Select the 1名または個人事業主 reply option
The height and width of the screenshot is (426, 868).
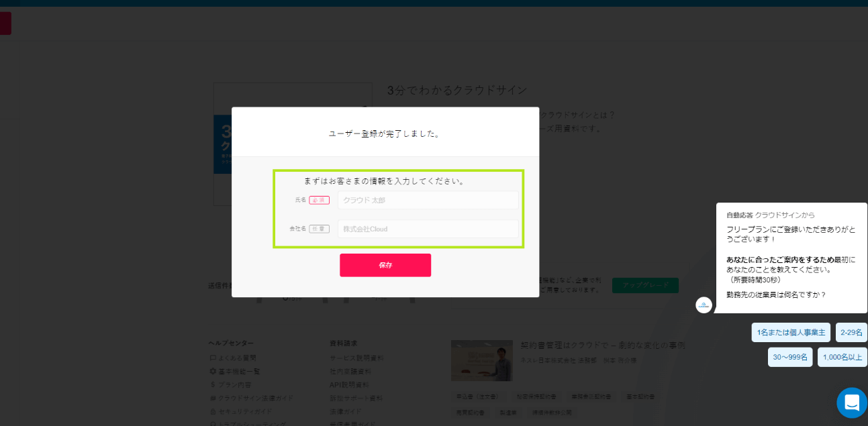click(790, 332)
